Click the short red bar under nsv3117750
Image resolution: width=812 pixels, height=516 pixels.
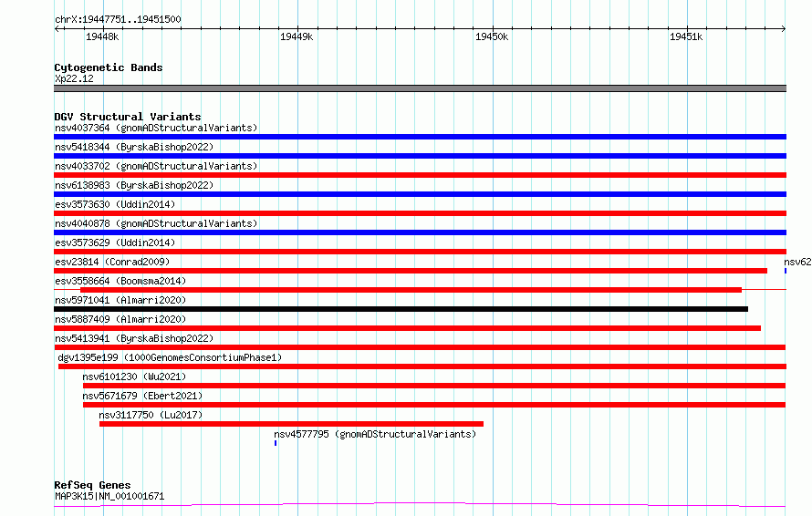(x=292, y=424)
